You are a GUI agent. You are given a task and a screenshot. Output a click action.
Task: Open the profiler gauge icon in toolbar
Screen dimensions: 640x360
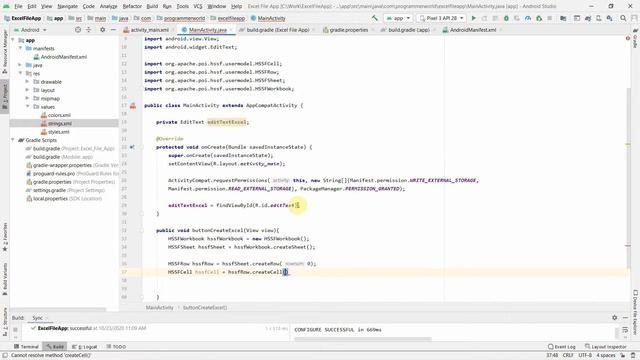pyautogui.click(x=528, y=18)
